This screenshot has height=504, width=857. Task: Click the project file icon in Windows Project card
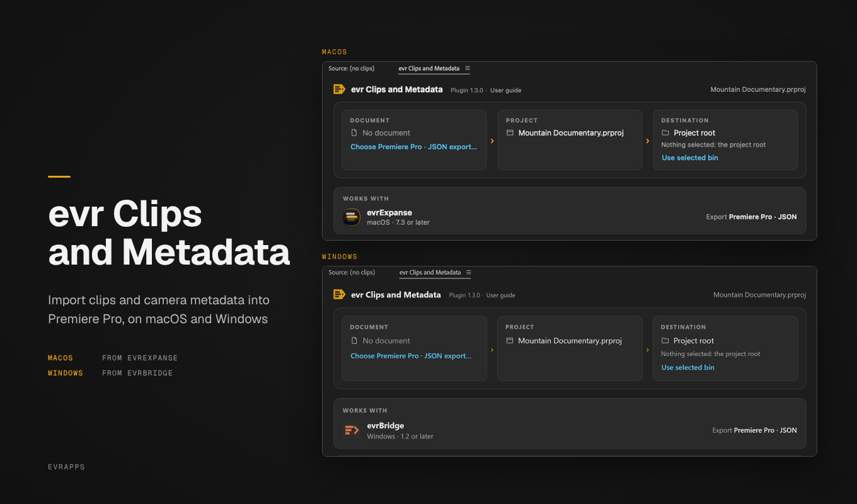[510, 341]
